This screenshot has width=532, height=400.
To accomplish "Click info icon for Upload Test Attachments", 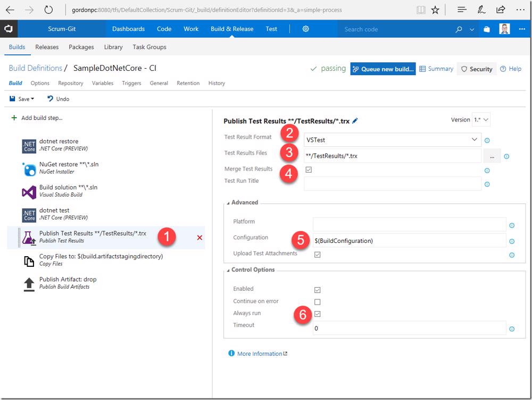I will [x=512, y=255].
